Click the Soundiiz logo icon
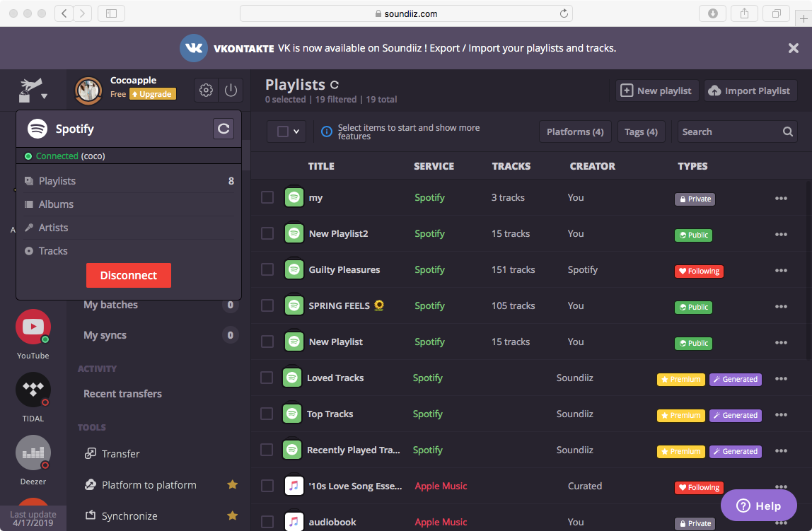 (x=30, y=90)
